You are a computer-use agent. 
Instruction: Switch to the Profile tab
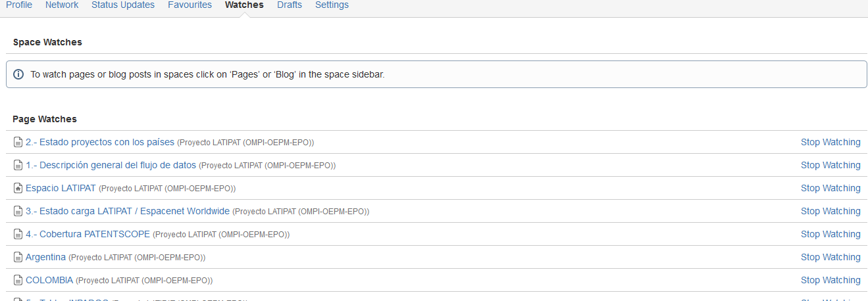(x=18, y=5)
